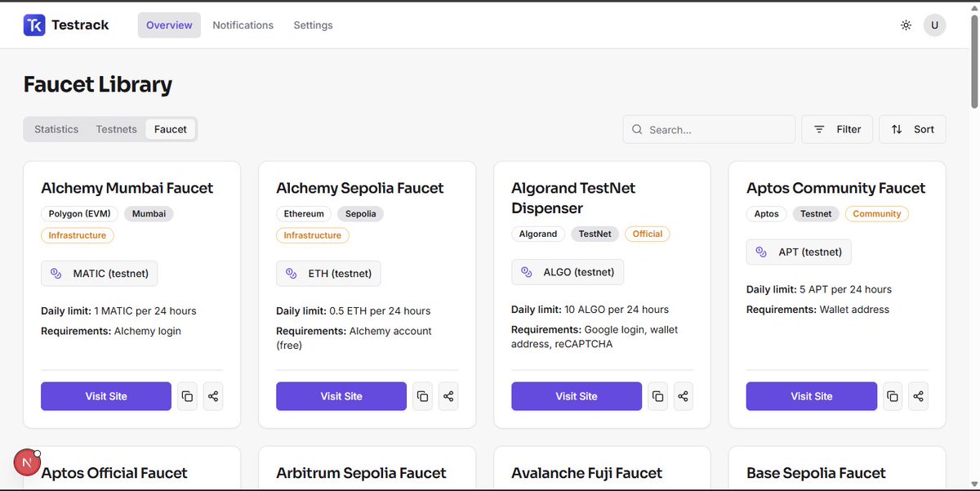This screenshot has width=980, height=491.
Task: Click the Next.js dev tools badge
Action: (28, 462)
